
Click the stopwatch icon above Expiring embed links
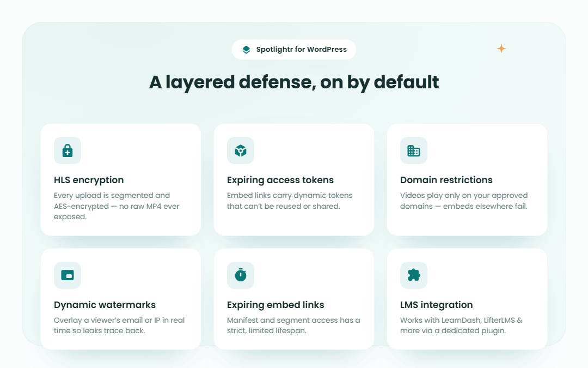241,275
